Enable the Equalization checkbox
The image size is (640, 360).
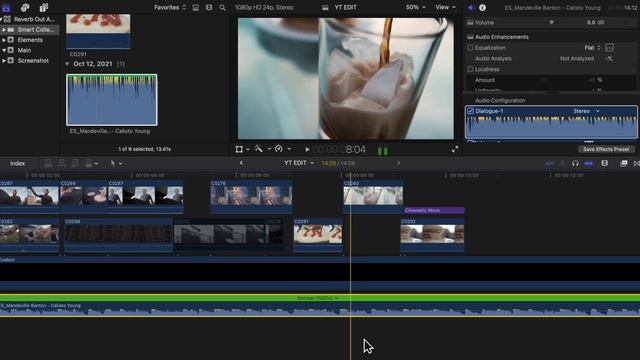(470, 48)
